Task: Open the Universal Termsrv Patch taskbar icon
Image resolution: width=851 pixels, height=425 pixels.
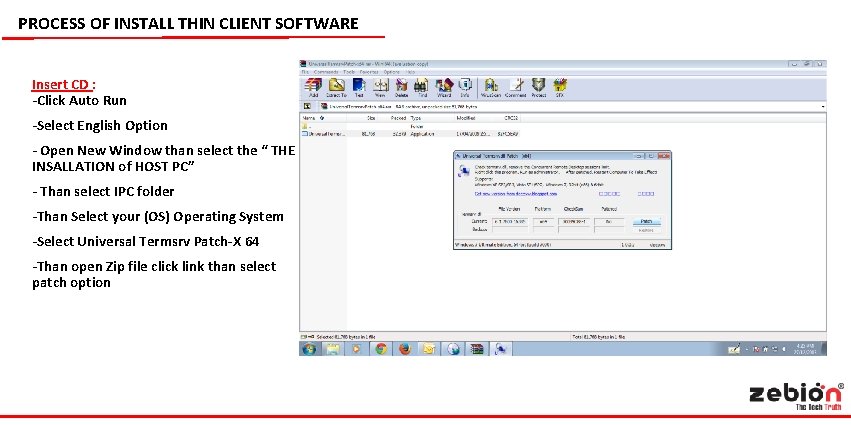Action: point(500,349)
